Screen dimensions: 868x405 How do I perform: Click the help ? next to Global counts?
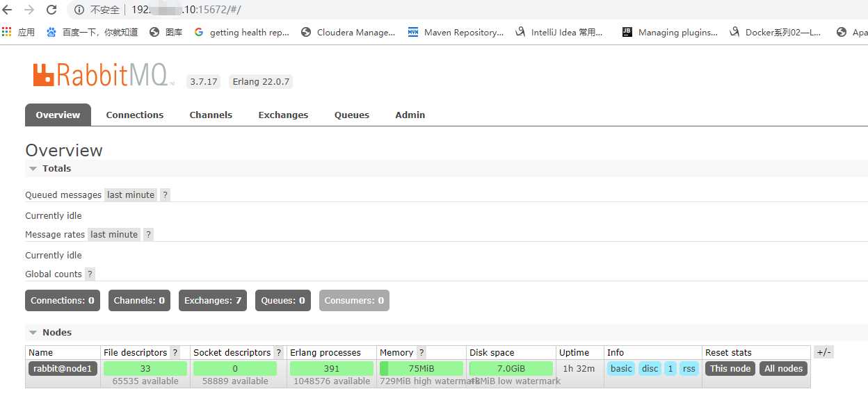(x=90, y=274)
